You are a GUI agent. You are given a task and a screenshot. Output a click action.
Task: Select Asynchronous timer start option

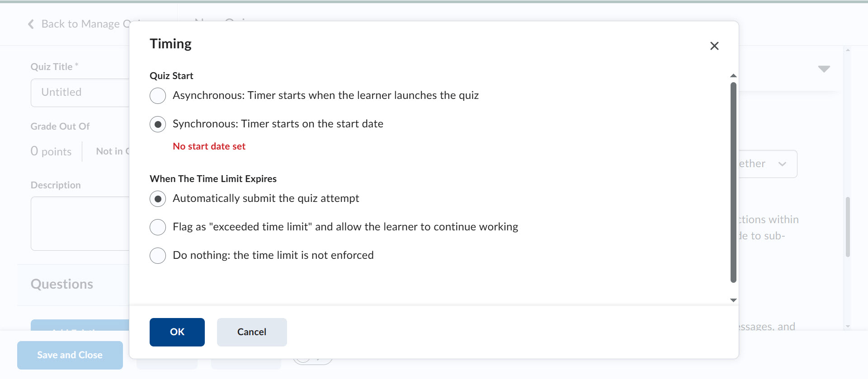tap(158, 96)
